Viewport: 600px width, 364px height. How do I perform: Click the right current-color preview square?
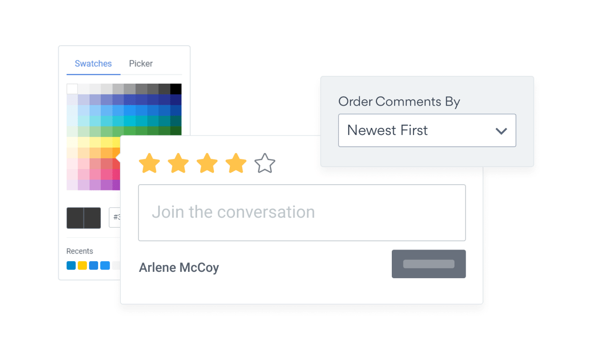click(x=91, y=218)
